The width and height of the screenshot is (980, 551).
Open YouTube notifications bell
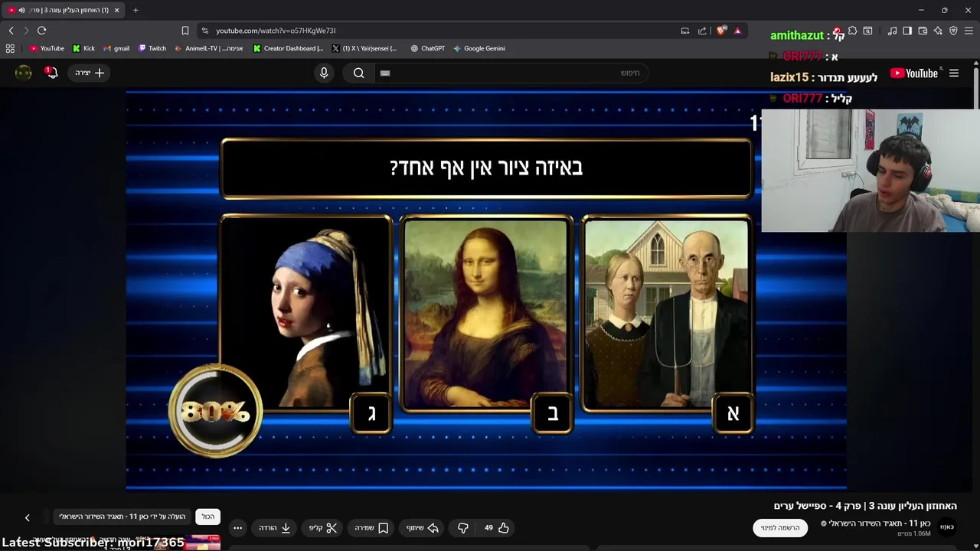tap(52, 73)
